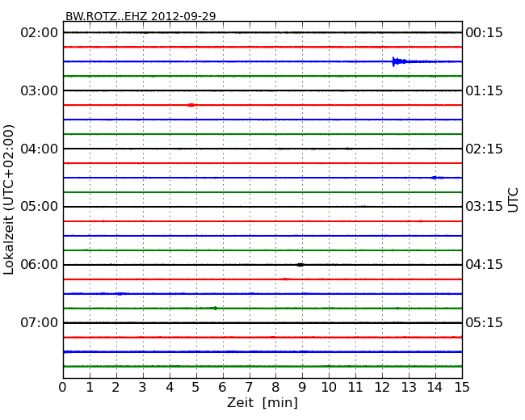
Task: Click the 04:15 UTC label
Action: pos(484,265)
